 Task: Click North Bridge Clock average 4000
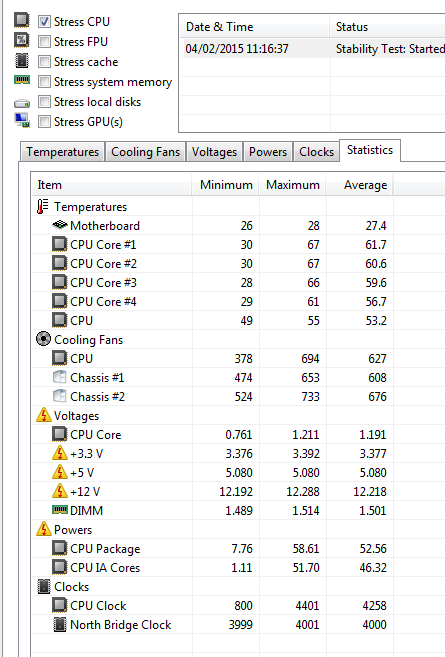[374, 624]
